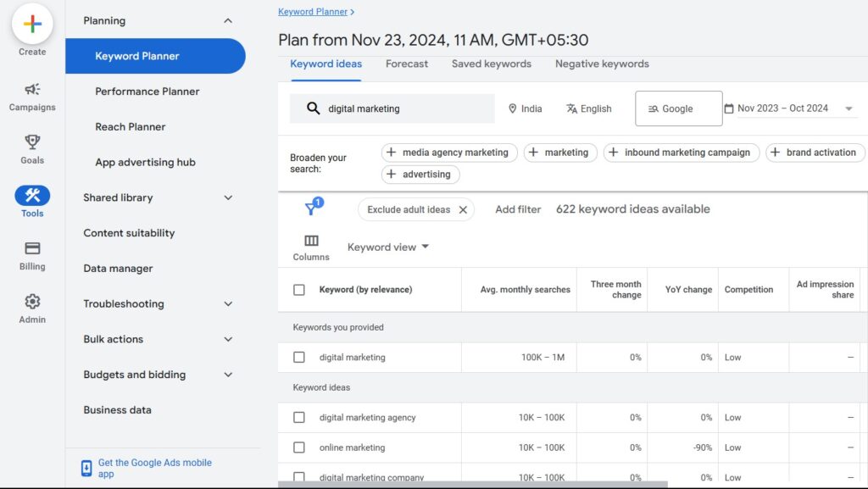Add 'media agency marketing' plus icon
This screenshot has height=489, width=868.
click(391, 152)
